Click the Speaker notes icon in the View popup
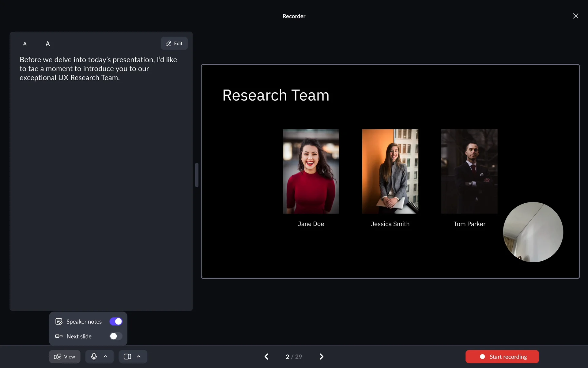The height and width of the screenshot is (368, 588). coord(58,321)
